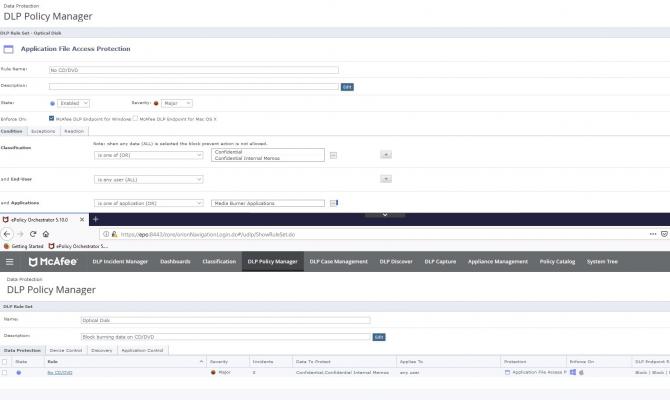Toggle McAfee DLP Endpoint for Mac OS X checkbox
670x400 pixels.
click(x=135, y=118)
